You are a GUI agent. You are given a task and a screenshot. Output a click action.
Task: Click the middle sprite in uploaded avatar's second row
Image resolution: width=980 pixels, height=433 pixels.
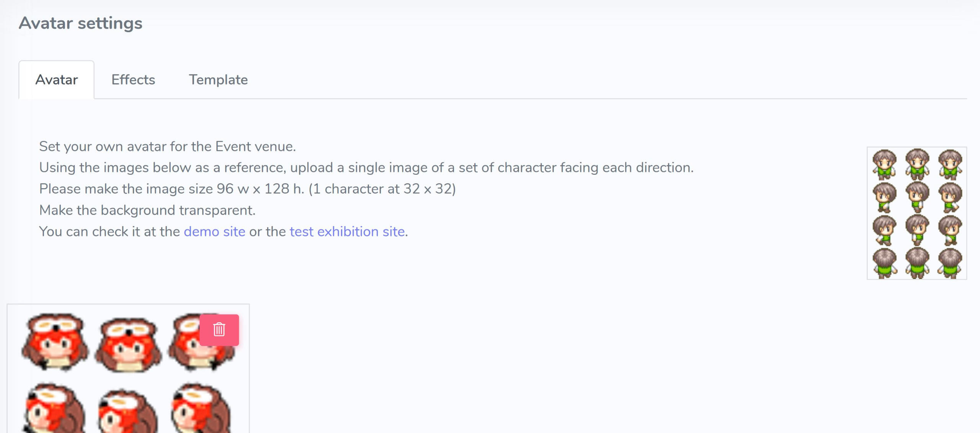[x=127, y=411]
